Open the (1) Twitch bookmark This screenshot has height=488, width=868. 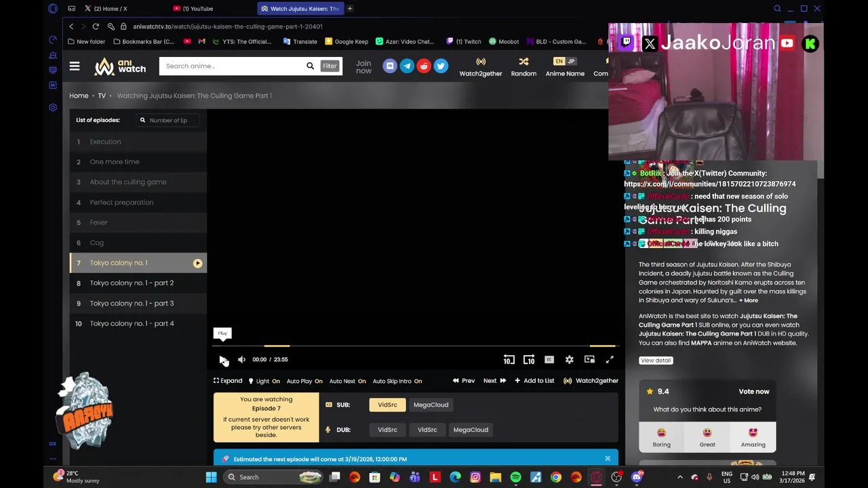463,41
